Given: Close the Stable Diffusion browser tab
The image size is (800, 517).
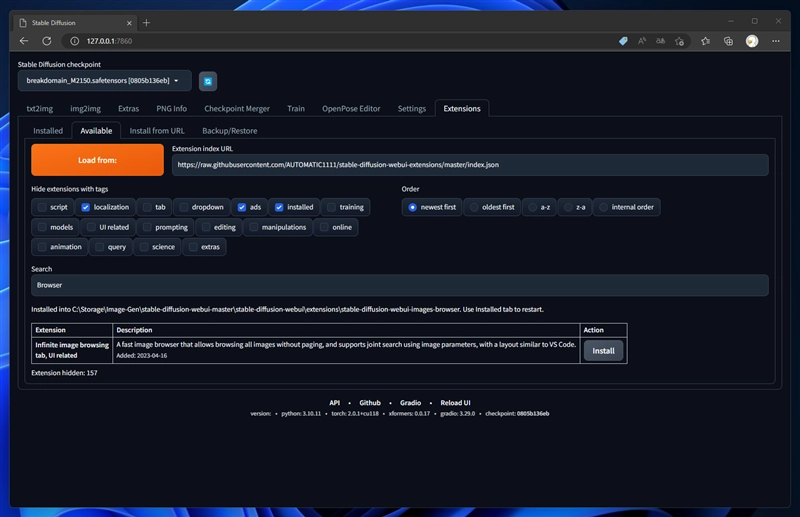Looking at the screenshot, I should click(129, 23).
